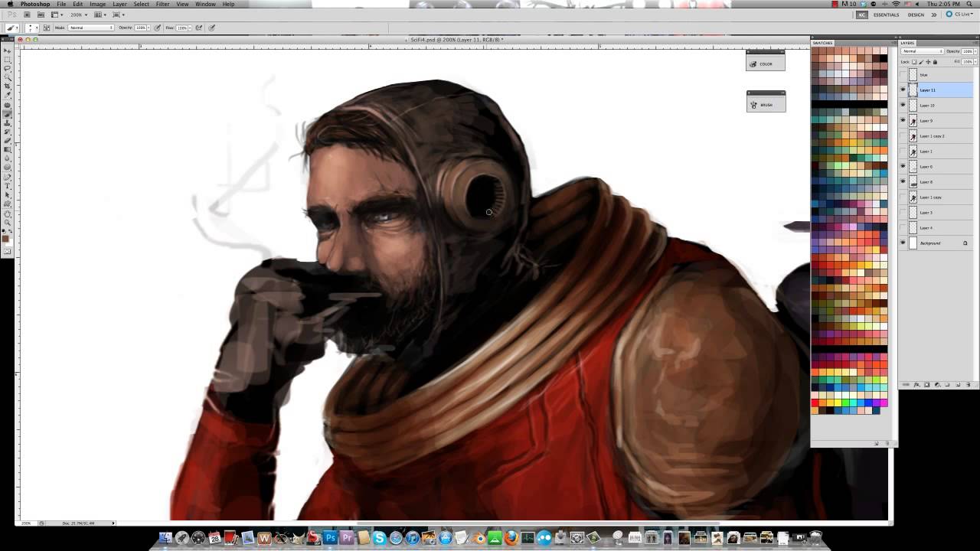Select the Spot Healing Brush tool
The height and width of the screenshot is (551, 980).
coord(6,105)
